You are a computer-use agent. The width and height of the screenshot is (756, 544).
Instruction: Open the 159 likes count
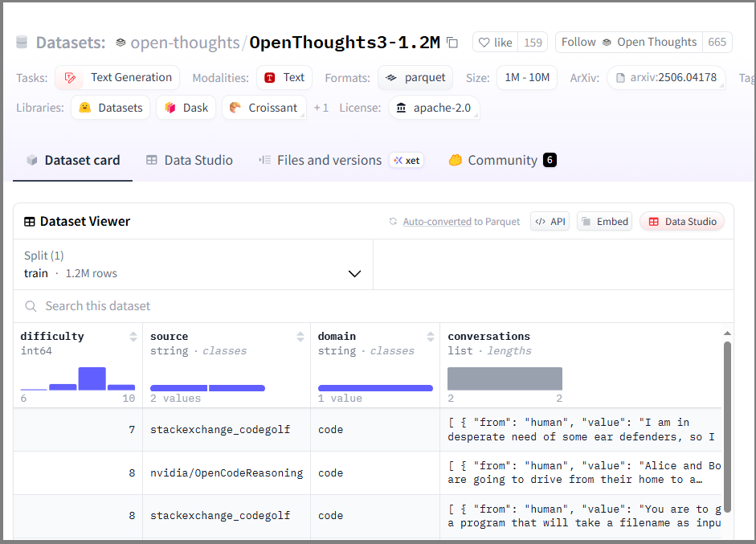(533, 43)
